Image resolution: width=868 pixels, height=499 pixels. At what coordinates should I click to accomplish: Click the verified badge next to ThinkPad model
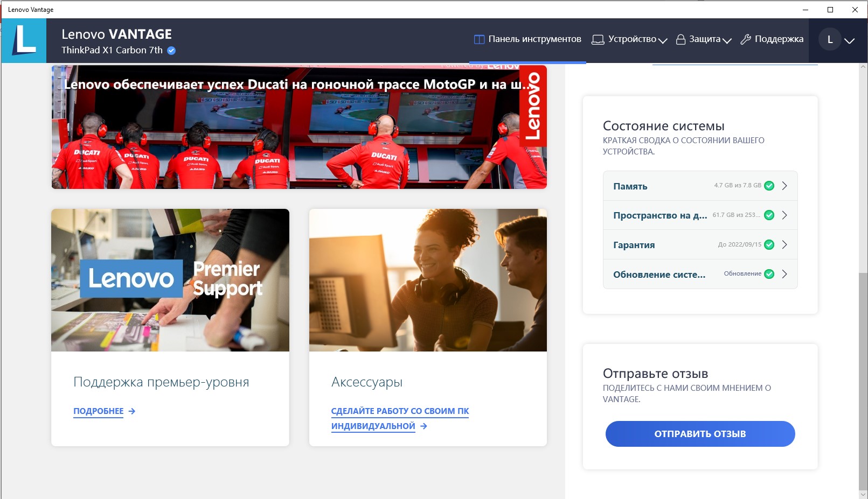click(x=171, y=51)
